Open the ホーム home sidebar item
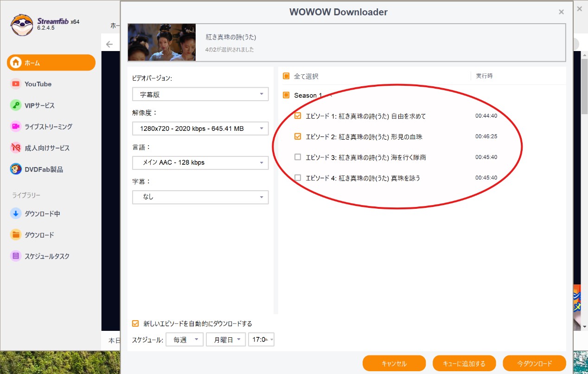This screenshot has width=588, height=374. tap(51, 63)
